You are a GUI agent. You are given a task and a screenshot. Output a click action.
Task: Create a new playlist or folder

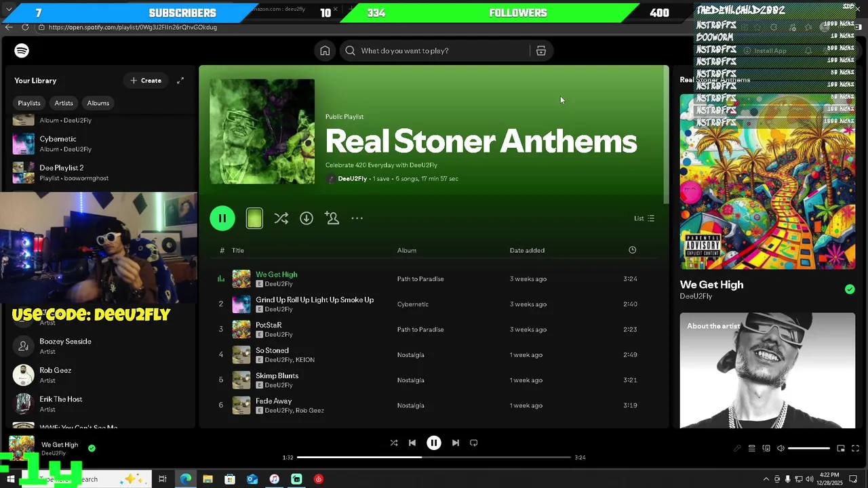pyautogui.click(x=146, y=81)
